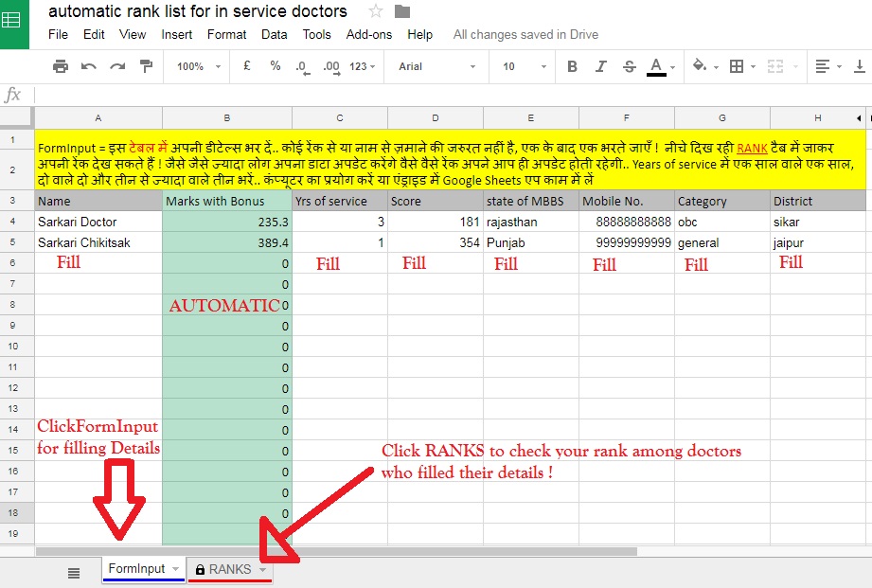Screen dimensions: 872x588
Task: Switch to the RANKS sheet tab
Action: tap(230, 570)
